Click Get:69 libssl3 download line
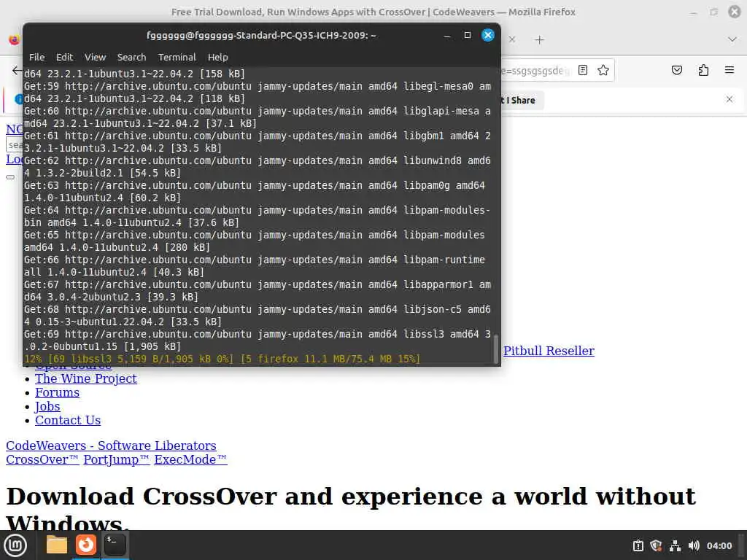Screen dimensions: 747x560 tap(258, 341)
